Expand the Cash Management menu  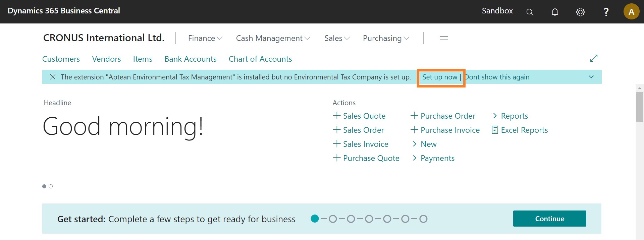(273, 38)
